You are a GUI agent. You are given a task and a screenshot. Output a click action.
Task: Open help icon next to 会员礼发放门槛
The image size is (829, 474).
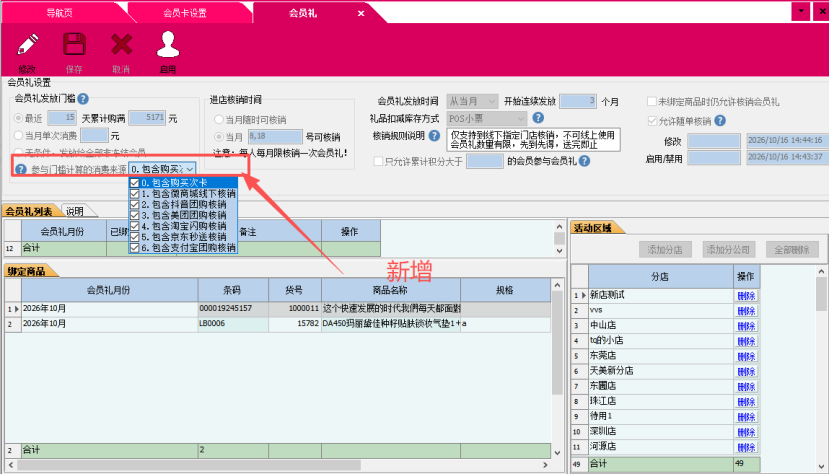pos(83,99)
